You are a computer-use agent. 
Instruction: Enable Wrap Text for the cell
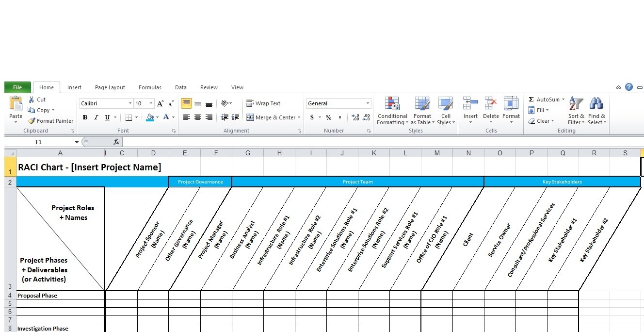pyautogui.click(x=265, y=103)
